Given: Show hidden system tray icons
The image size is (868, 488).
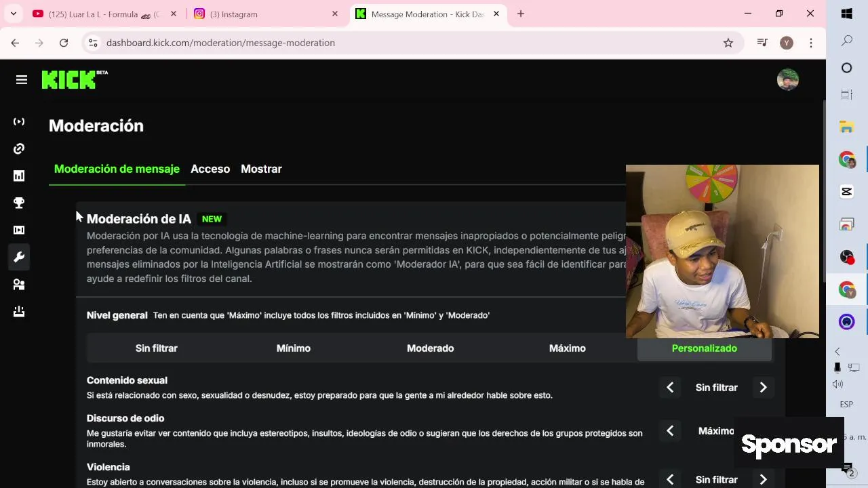Looking at the screenshot, I should coord(837,351).
